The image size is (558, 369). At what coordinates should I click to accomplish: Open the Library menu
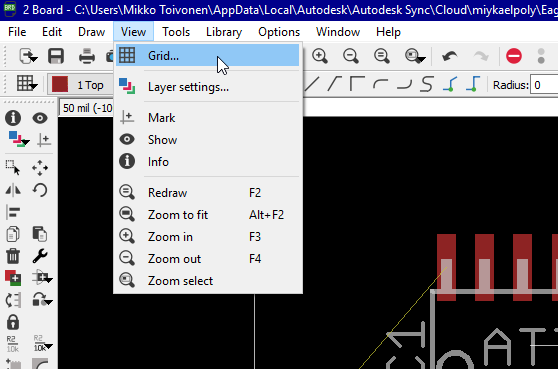click(224, 32)
